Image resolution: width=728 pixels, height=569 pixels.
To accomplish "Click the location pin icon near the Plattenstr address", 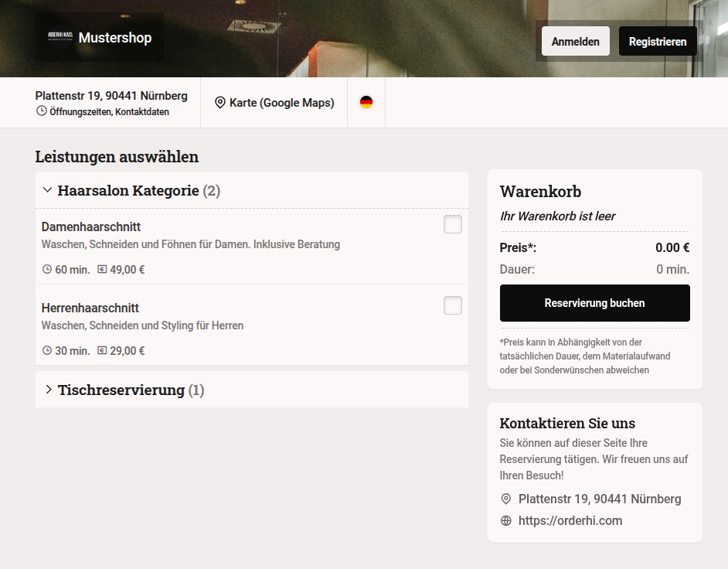I will [506, 499].
